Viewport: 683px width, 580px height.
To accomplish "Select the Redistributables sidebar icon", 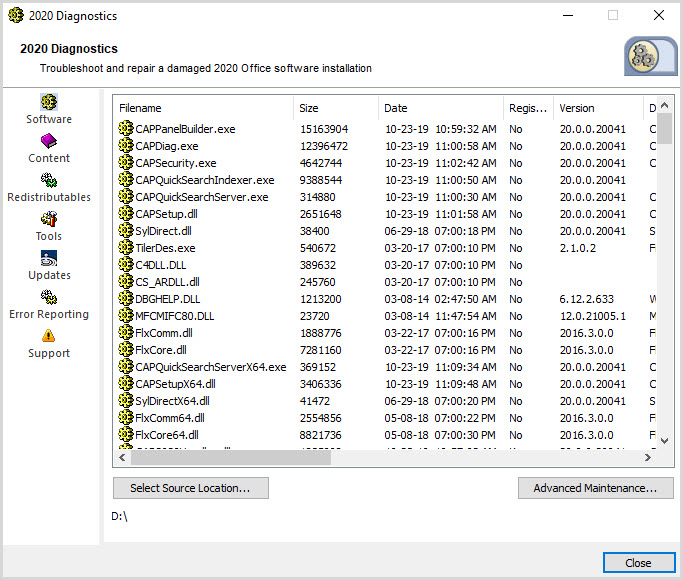I will click(x=49, y=180).
